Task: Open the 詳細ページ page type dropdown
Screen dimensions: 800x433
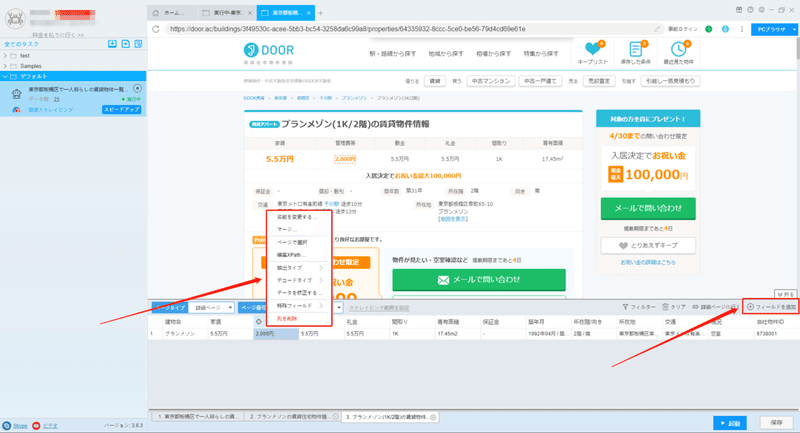Action: [x=211, y=308]
